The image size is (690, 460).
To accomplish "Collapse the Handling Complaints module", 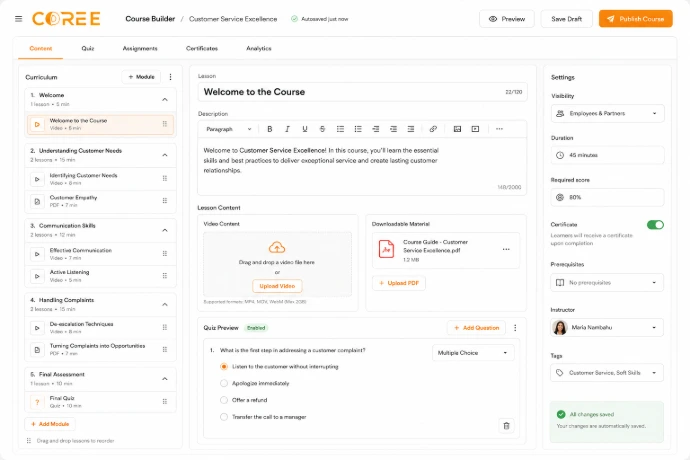I will [165, 305].
